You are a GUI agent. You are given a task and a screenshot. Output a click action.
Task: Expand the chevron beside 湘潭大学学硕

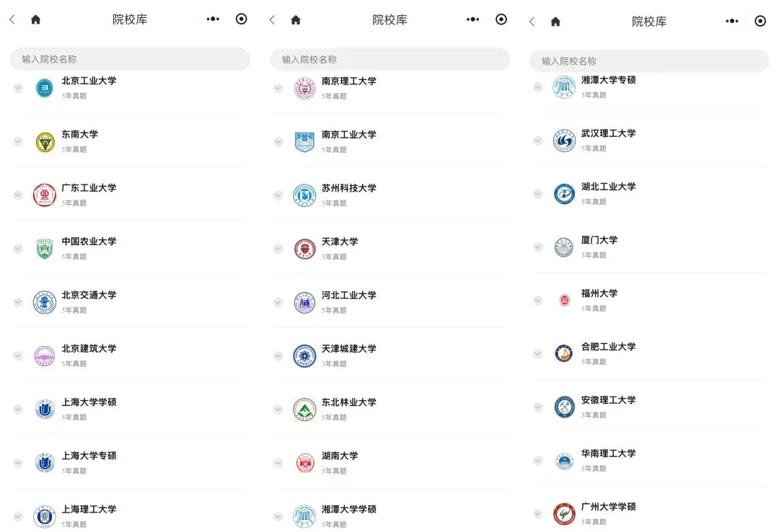coord(278,517)
